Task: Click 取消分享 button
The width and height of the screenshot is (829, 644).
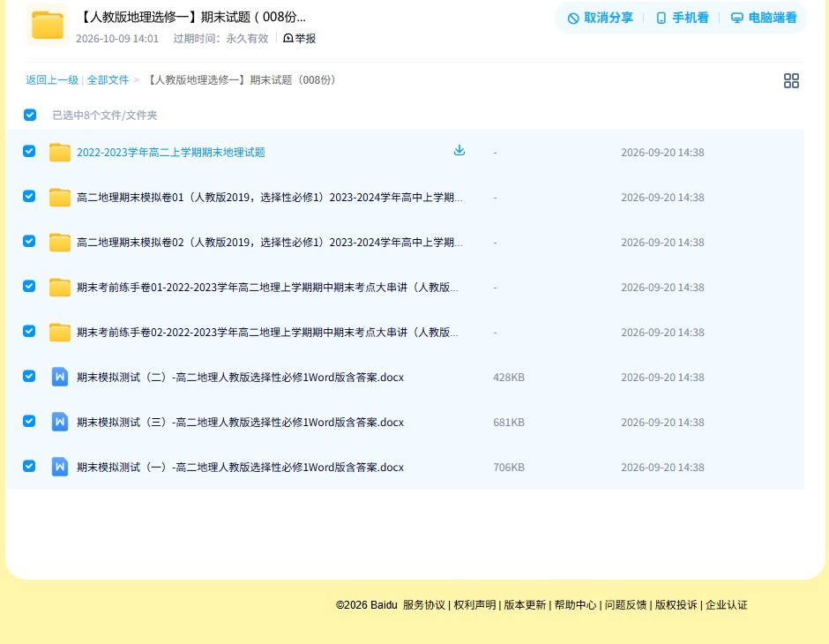Action: click(601, 18)
